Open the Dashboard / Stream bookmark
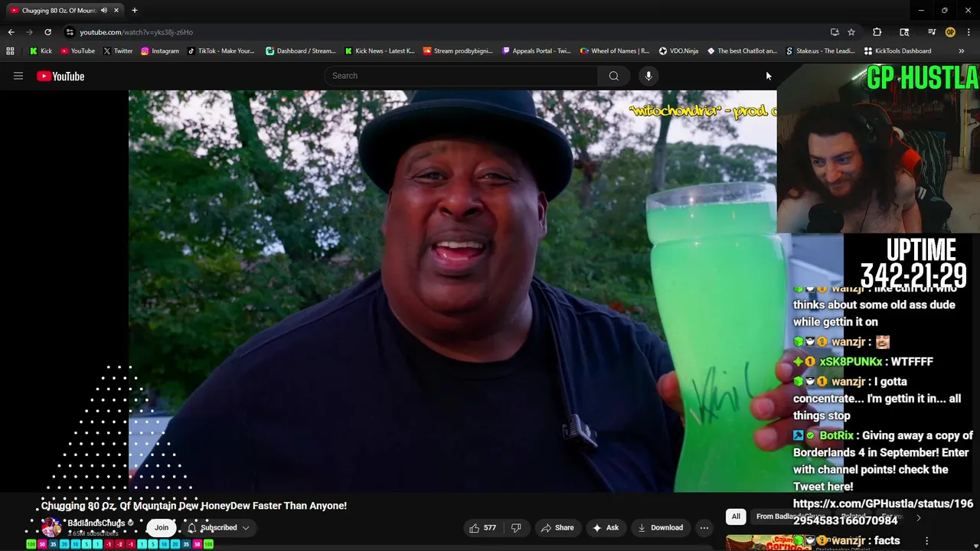This screenshot has height=551, width=980. click(x=300, y=51)
